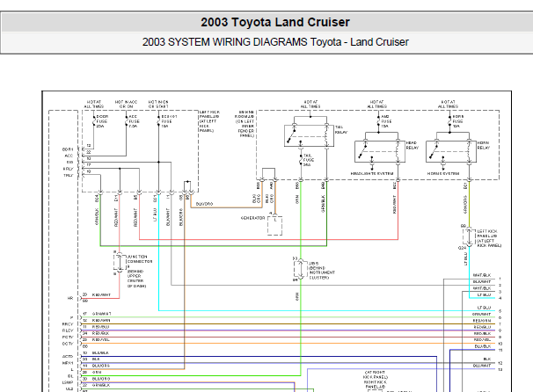
Task: Click the HR terminal label
Action: point(70,298)
